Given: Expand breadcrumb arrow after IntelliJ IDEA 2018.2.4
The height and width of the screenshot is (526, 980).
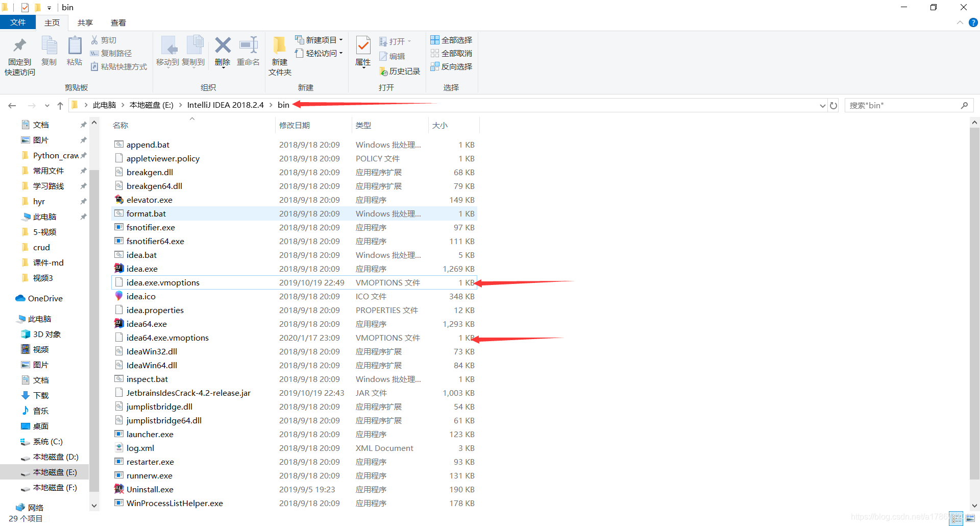Looking at the screenshot, I should pos(271,105).
